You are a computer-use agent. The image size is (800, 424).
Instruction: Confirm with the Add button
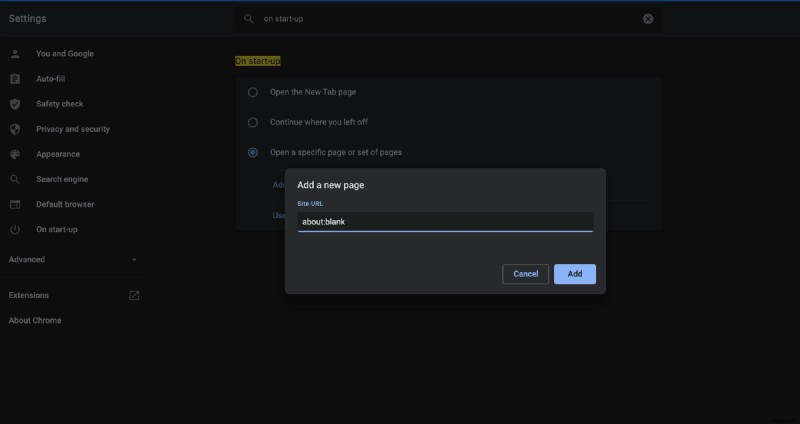[575, 274]
